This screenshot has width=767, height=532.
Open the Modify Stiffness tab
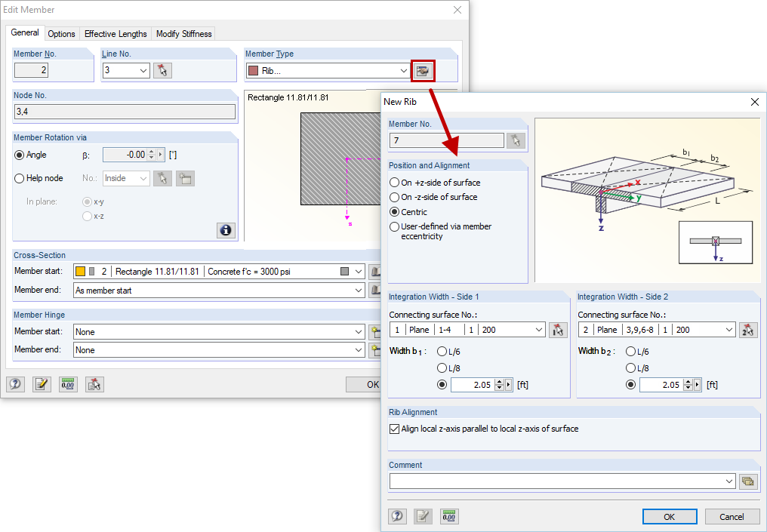[x=183, y=33]
